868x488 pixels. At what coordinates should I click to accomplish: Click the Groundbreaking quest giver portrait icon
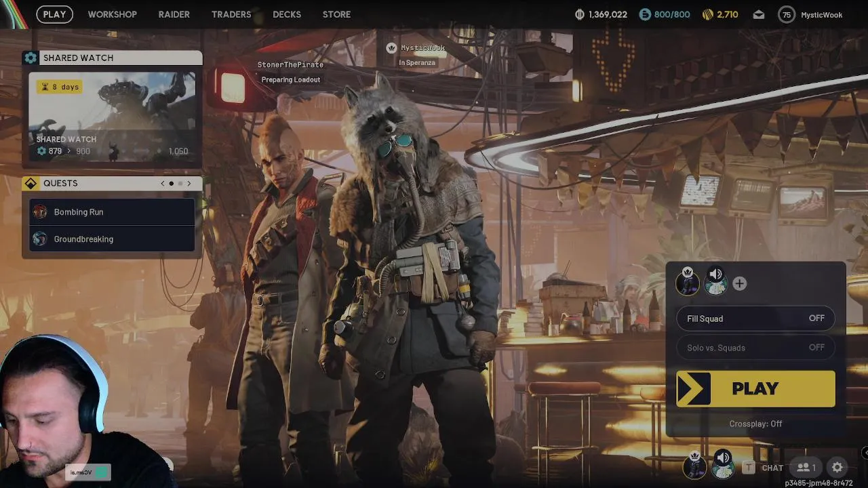click(x=40, y=239)
